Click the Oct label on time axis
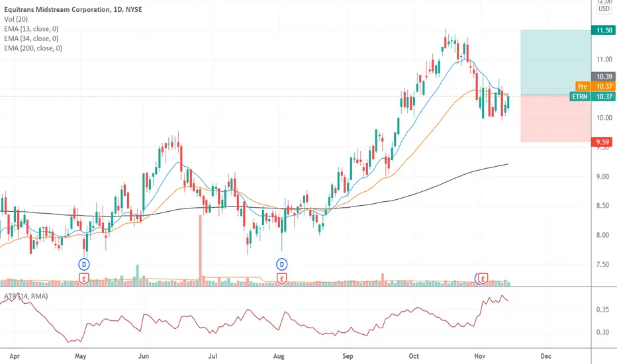Viewport: 617px width, 364px height. (x=414, y=356)
